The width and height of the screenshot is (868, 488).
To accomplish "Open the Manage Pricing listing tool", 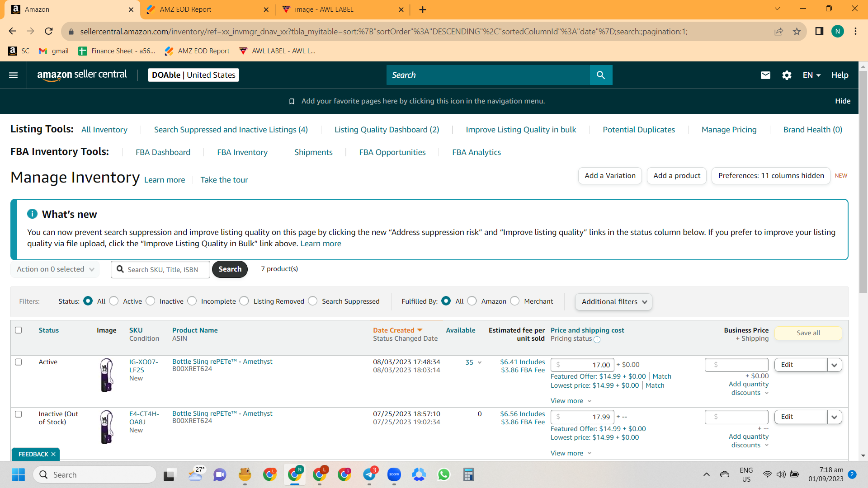I will point(729,130).
